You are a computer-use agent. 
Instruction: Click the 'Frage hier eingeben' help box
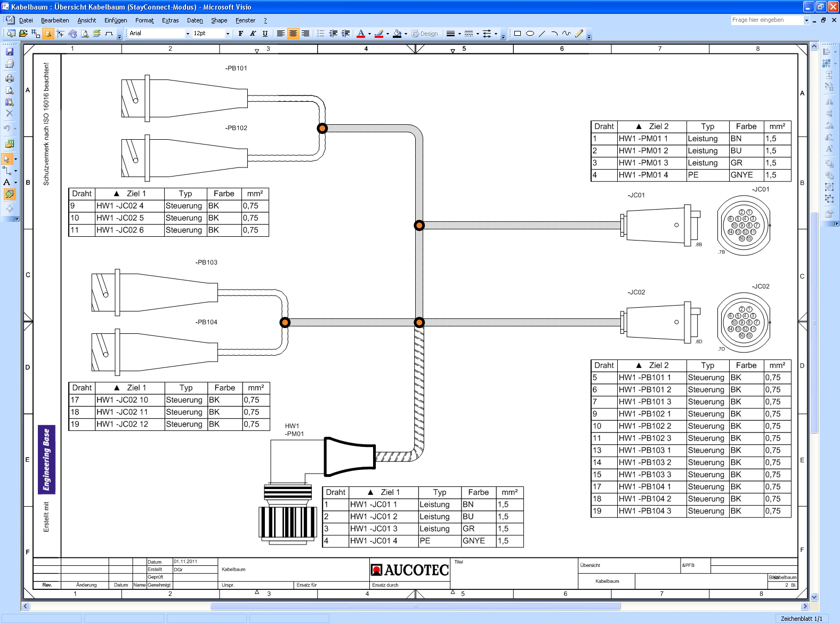766,20
